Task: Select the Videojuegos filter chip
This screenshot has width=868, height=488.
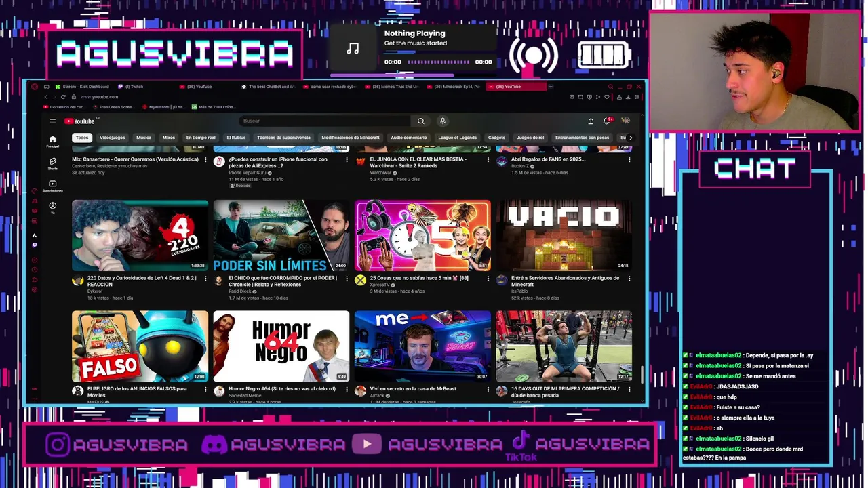Action: pyautogui.click(x=113, y=138)
